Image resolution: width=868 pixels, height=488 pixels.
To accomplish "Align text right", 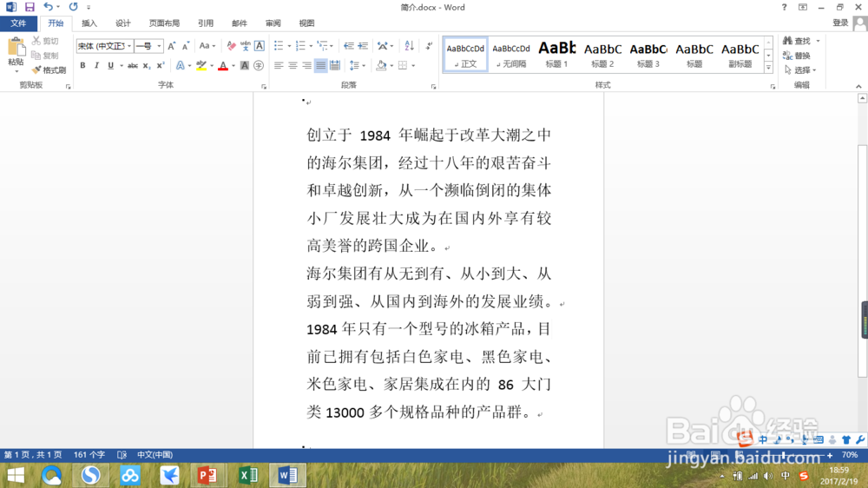I will tap(306, 65).
